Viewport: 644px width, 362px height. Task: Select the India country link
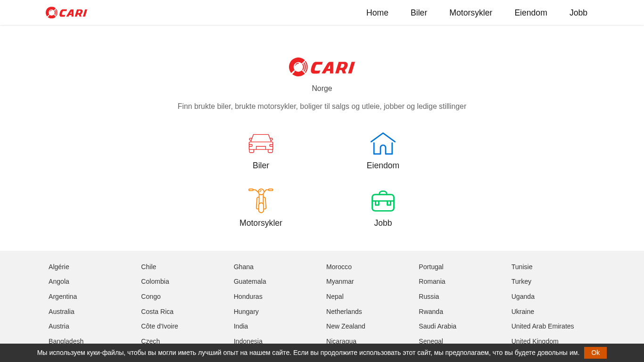pyautogui.click(x=241, y=326)
